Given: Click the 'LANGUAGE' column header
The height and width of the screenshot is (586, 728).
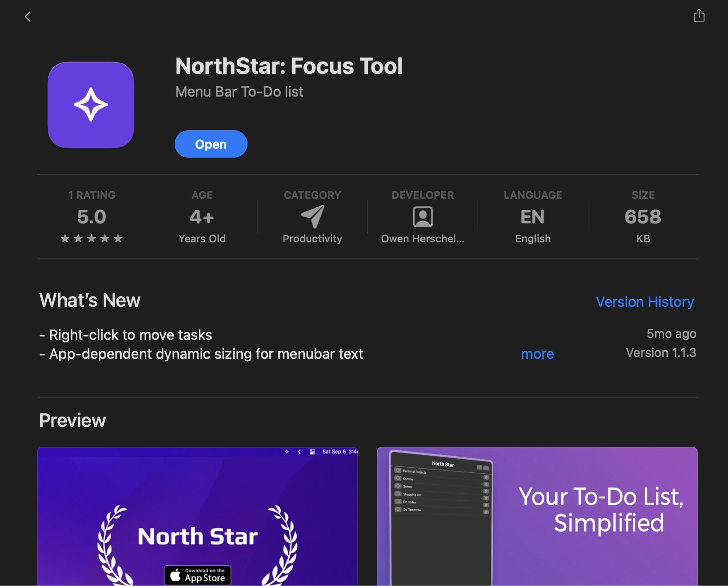Looking at the screenshot, I should pyautogui.click(x=533, y=195).
